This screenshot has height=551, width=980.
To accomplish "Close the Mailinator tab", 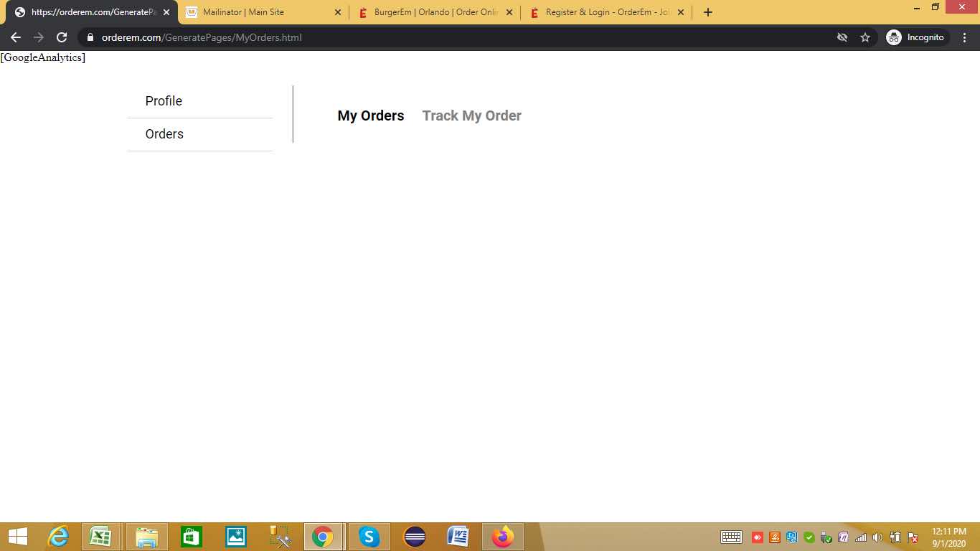I will 338,12.
